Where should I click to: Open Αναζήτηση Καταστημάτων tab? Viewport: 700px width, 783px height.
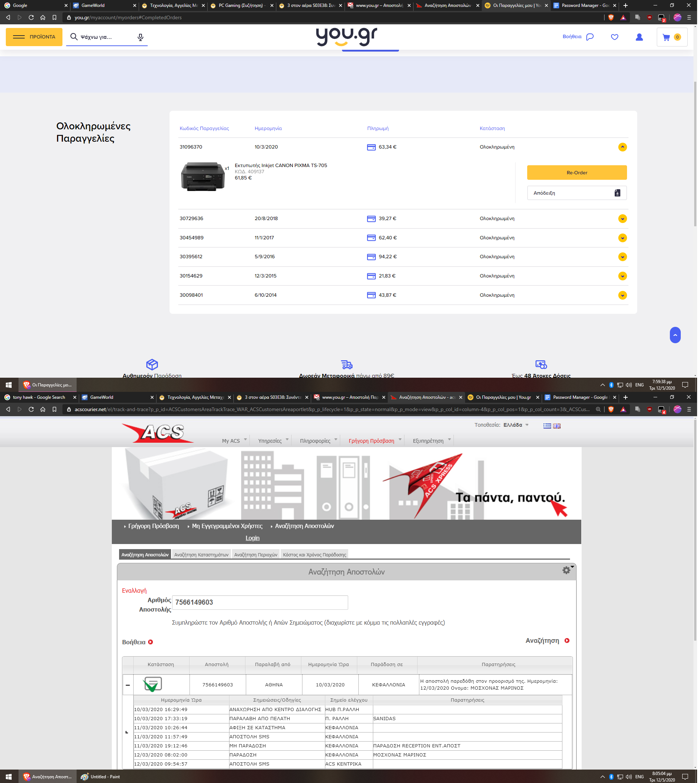(201, 555)
